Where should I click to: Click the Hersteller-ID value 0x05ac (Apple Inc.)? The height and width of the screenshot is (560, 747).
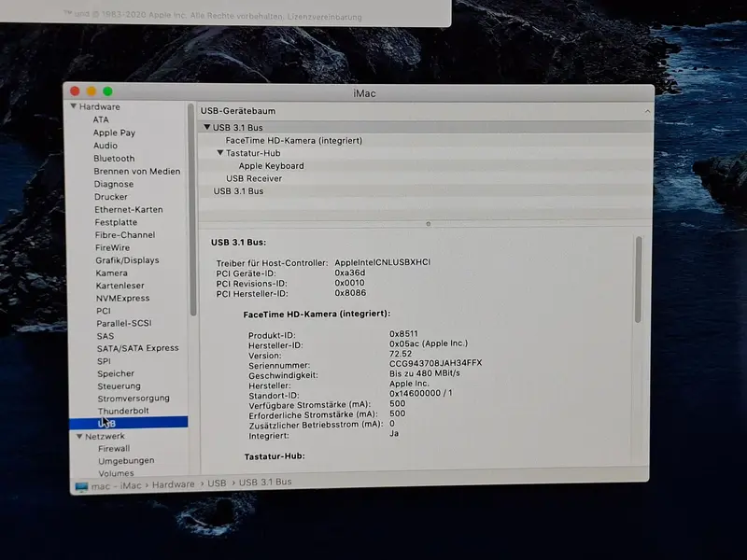(x=429, y=343)
